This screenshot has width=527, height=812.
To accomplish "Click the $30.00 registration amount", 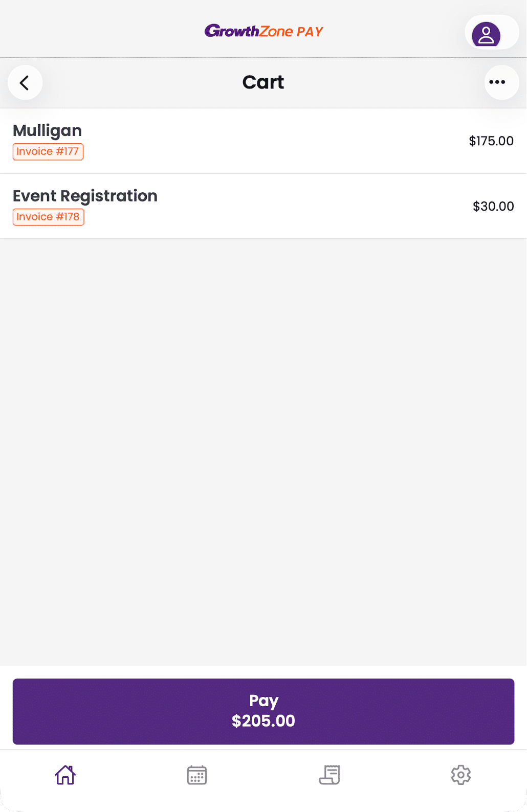I will click(493, 207).
